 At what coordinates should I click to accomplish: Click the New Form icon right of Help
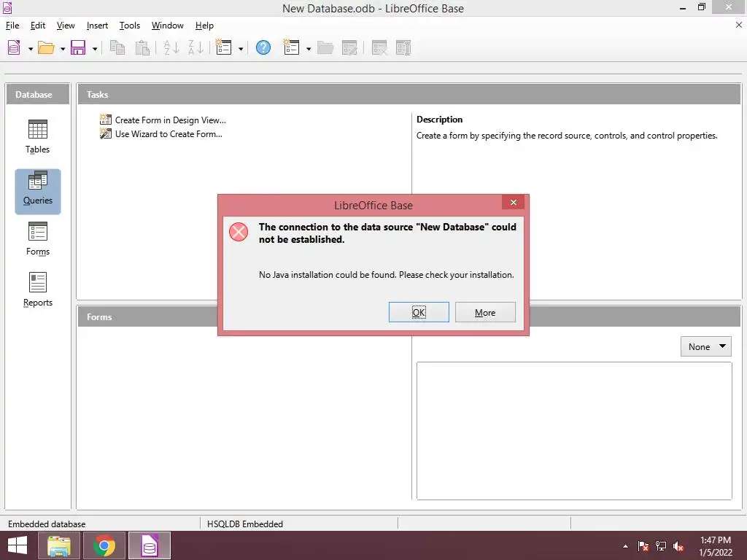(x=291, y=47)
